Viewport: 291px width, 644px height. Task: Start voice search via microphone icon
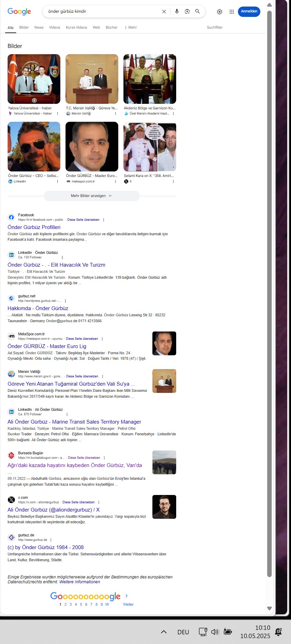(x=177, y=11)
